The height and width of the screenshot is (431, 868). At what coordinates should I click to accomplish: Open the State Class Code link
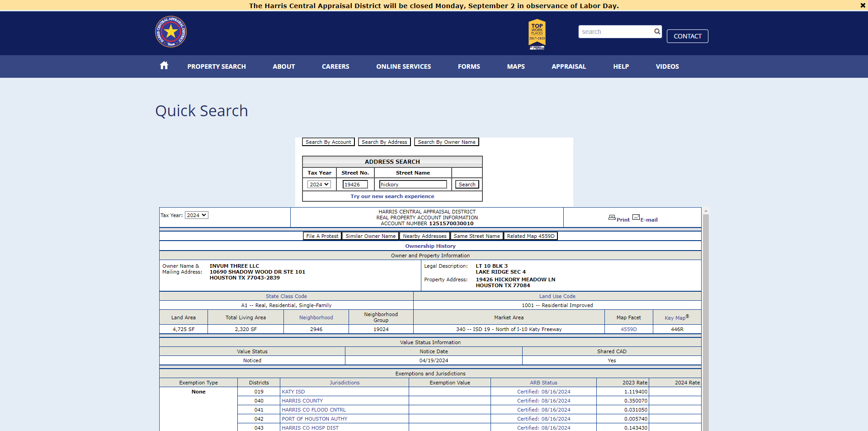(x=286, y=296)
